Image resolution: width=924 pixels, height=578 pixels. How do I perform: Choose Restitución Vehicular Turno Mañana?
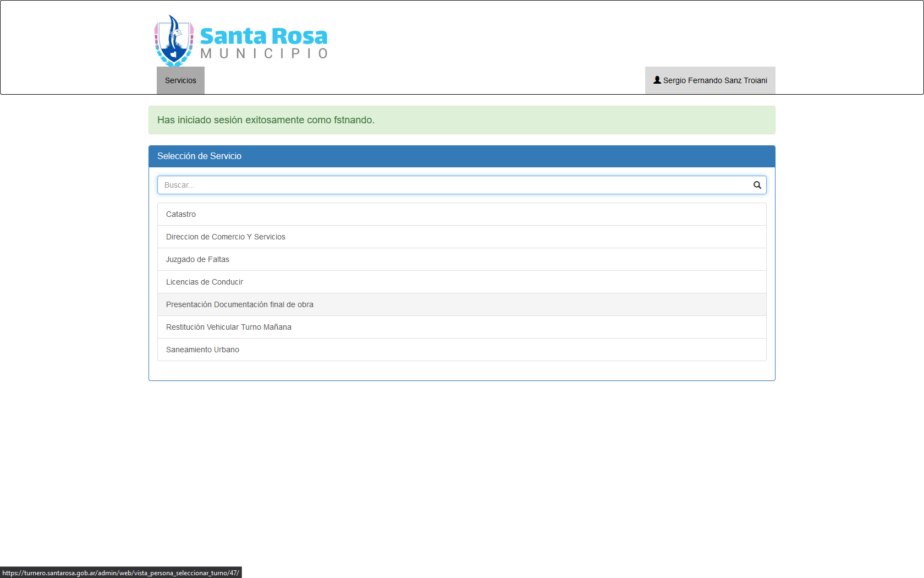click(229, 327)
